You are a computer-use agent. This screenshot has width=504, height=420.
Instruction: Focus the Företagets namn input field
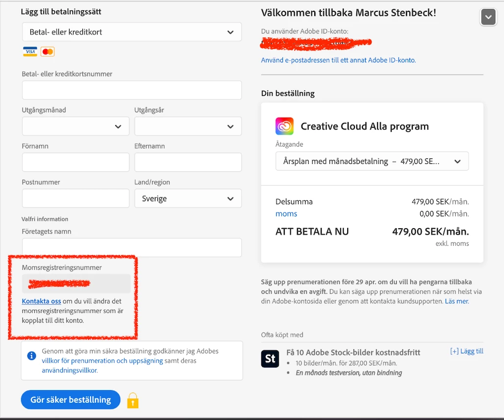tap(132, 247)
